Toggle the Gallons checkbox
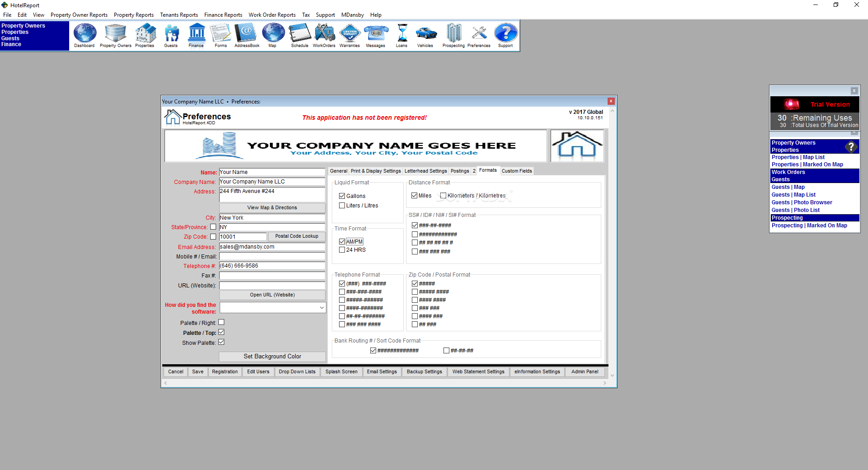 (342, 196)
